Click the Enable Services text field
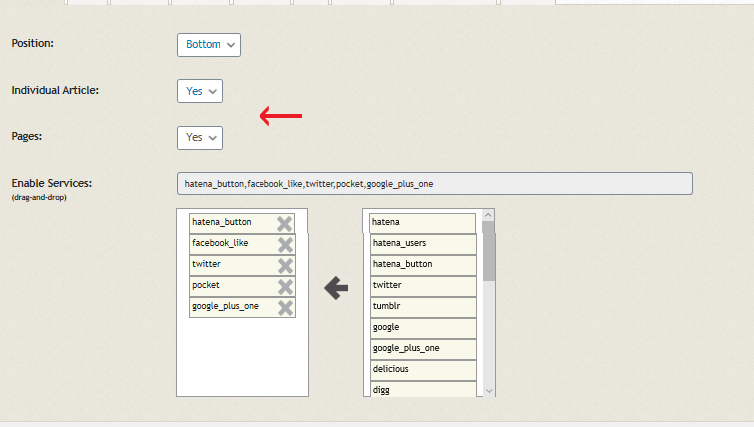Viewport: 754px width, 427px height. (x=435, y=184)
